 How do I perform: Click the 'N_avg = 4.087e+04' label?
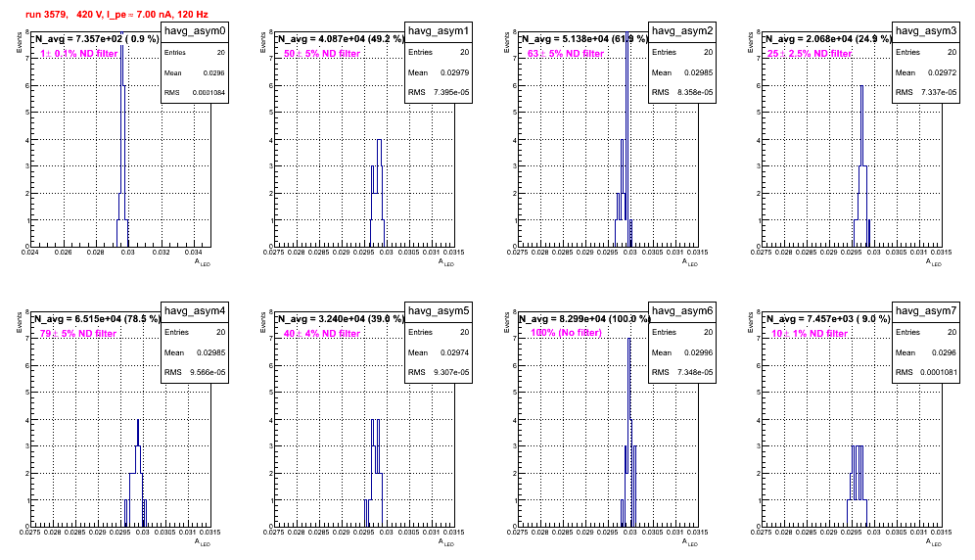tap(341, 38)
